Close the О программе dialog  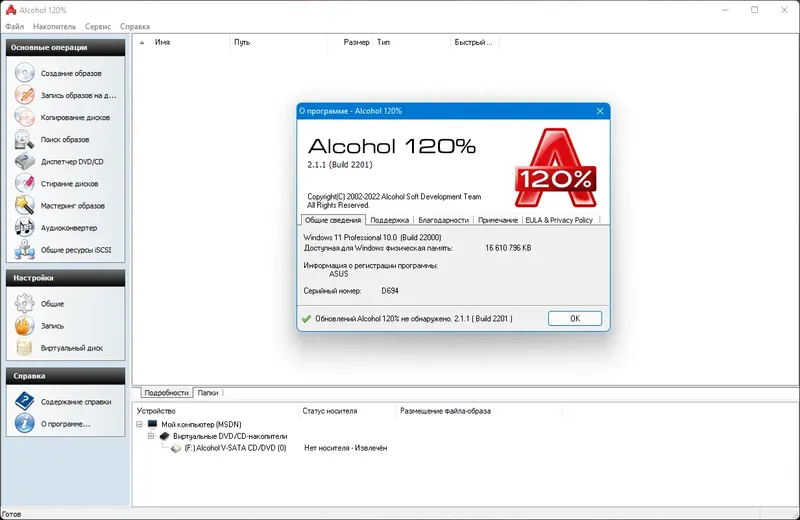[x=600, y=111]
